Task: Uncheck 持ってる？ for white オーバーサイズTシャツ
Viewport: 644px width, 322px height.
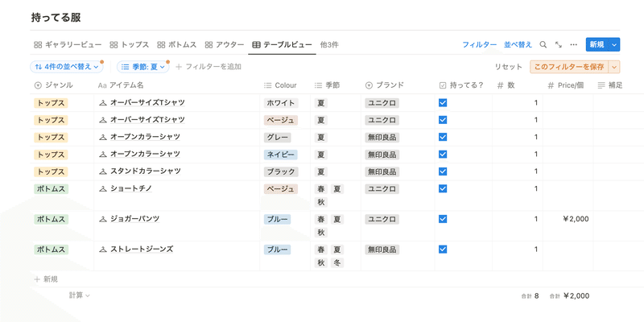Action: (443, 103)
